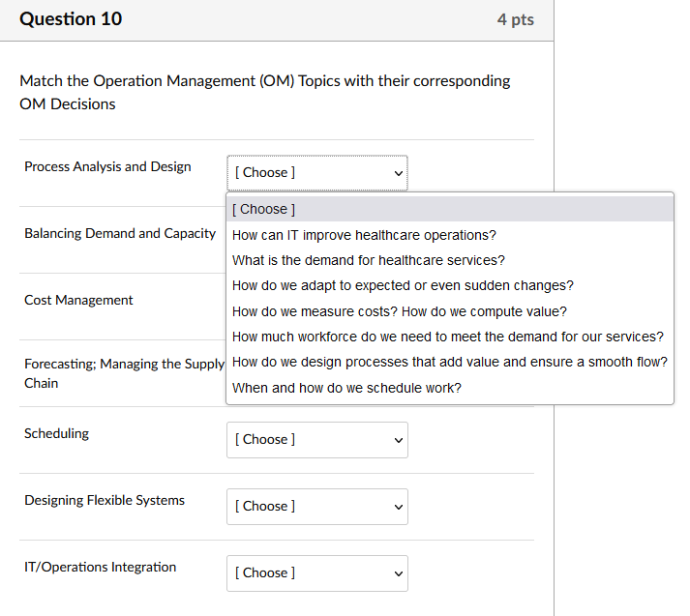Select the option about how much workforce is needed

click(448, 337)
